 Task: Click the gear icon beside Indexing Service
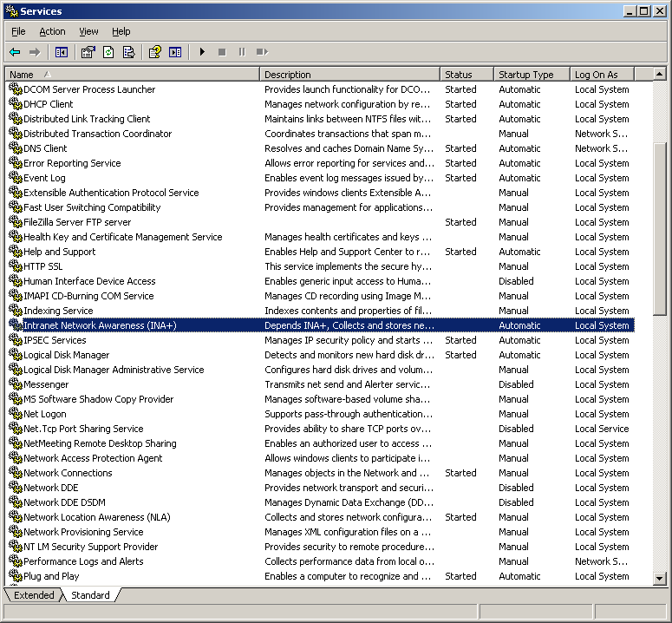(16, 311)
